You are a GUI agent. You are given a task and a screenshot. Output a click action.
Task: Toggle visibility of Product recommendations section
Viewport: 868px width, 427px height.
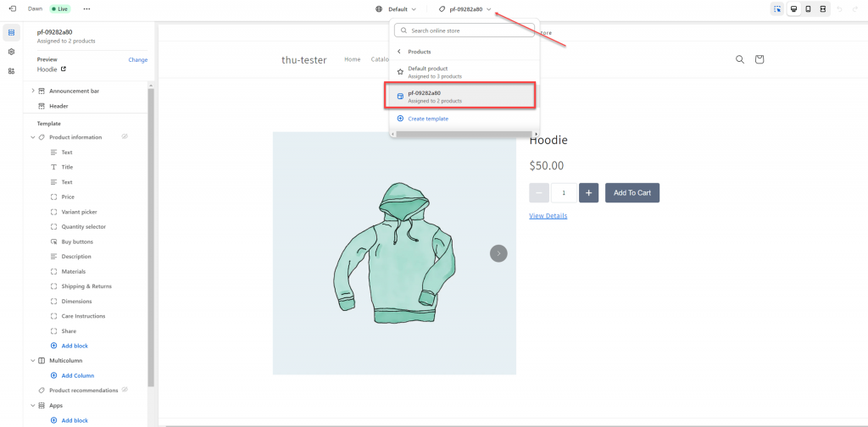125,390
